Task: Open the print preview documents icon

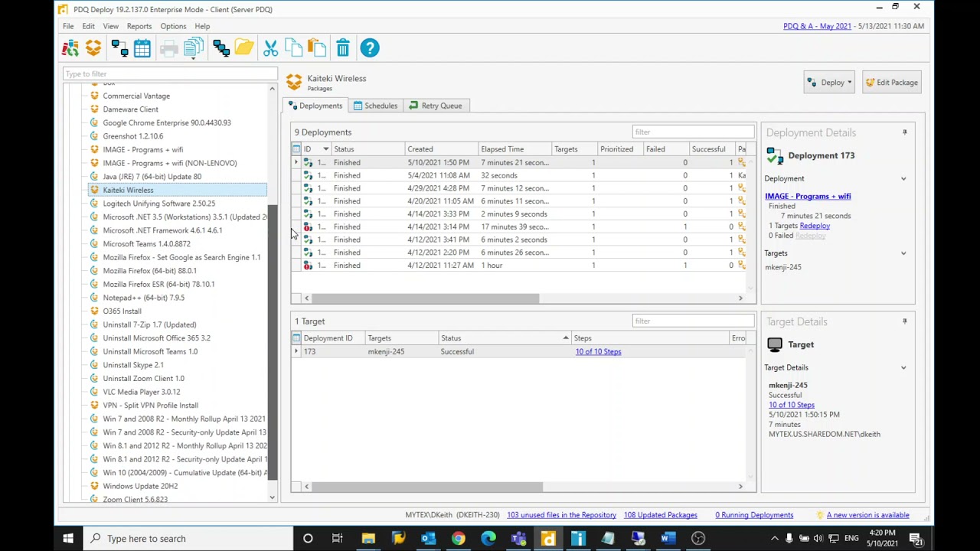Action: pyautogui.click(x=193, y=48)
